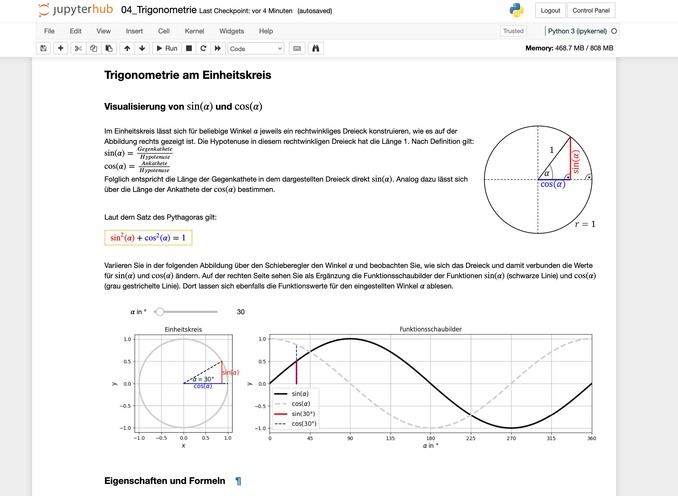The image size is (678, 496).
Task: Insert a new cell below with plus icon
Action: [61, 48]
